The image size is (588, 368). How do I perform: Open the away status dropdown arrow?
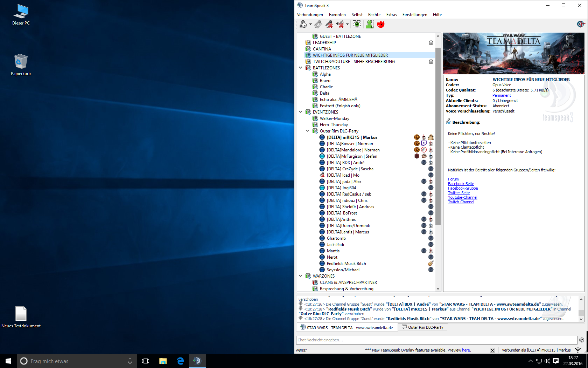(310, 24)
